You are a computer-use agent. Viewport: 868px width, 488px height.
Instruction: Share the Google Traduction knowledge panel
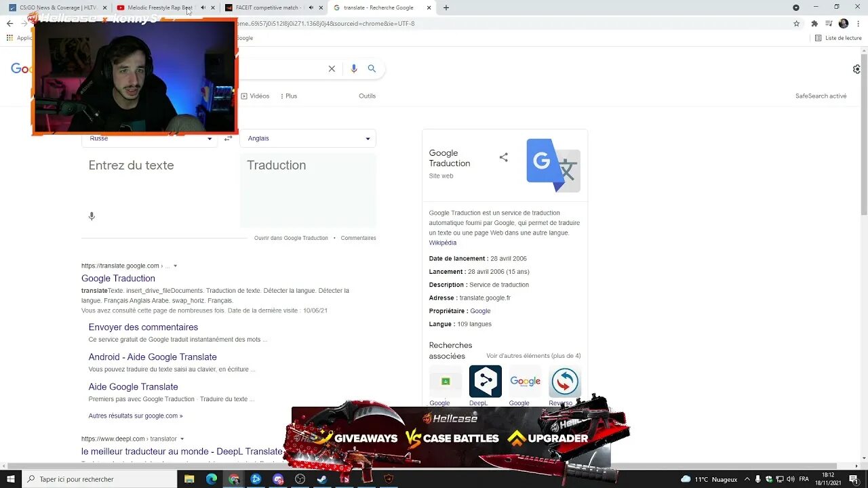[x=503, y=157]
